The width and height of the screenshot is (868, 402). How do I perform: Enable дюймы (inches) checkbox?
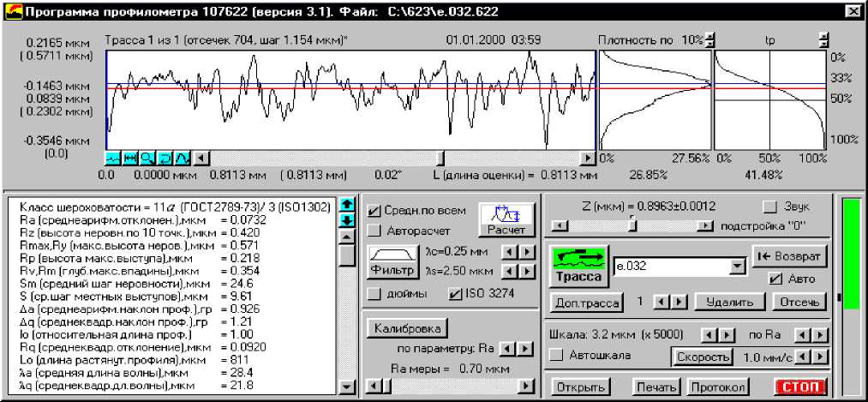pos(374,294)
